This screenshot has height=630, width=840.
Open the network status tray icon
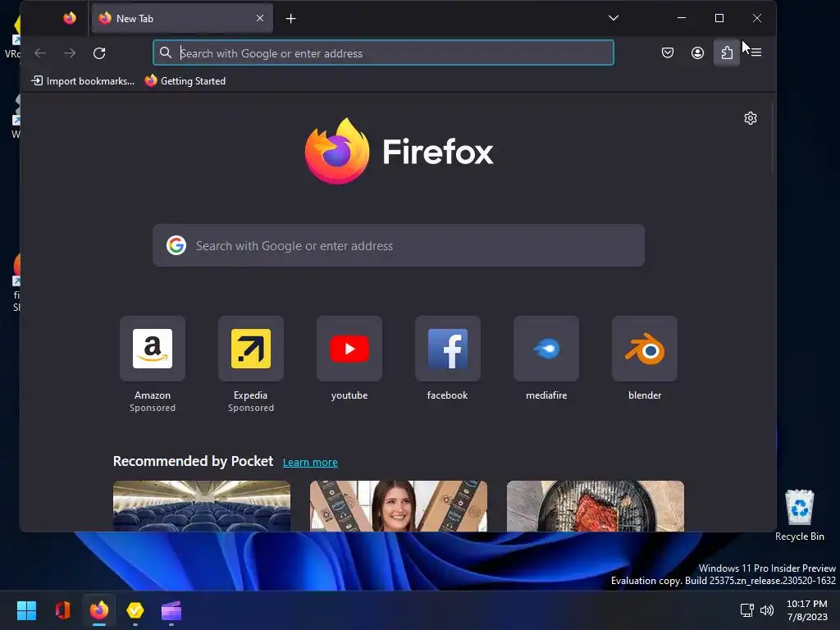[x=746, y=610]
